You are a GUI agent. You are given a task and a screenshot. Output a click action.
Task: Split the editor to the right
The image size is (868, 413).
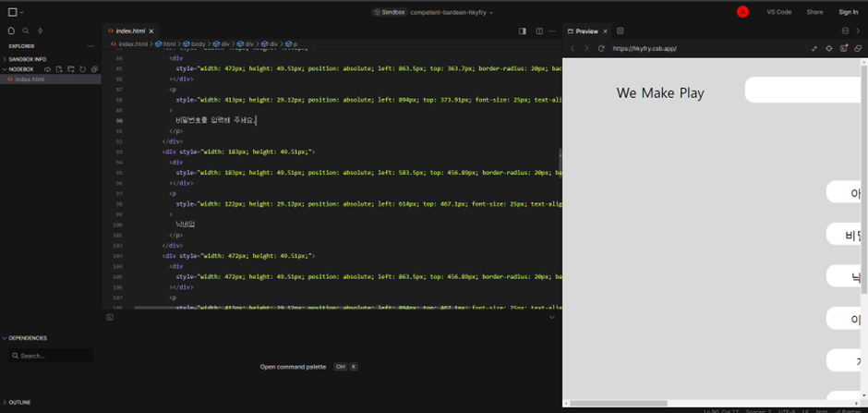point(539,31)
